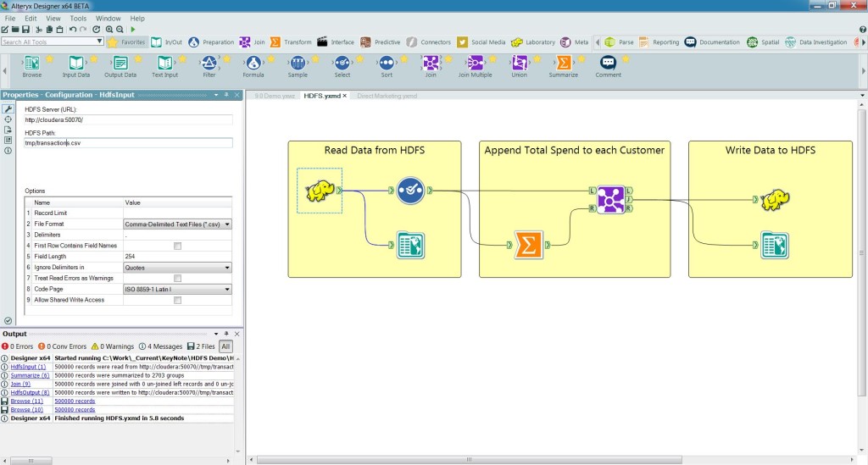This screenshot has width=868, height=465.
Task: Click the Copy icon in toolbar
Action: [49, 30]
